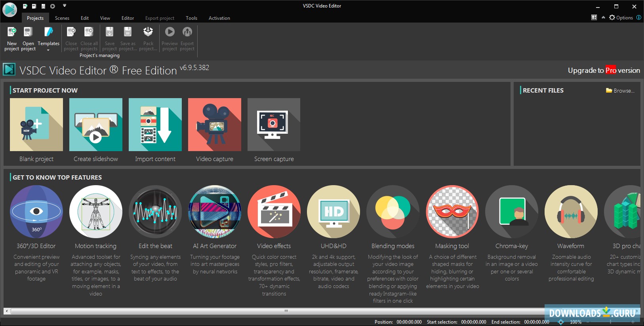
Task: Click the 100% zoom level in status bar
Action: [575, 322]
